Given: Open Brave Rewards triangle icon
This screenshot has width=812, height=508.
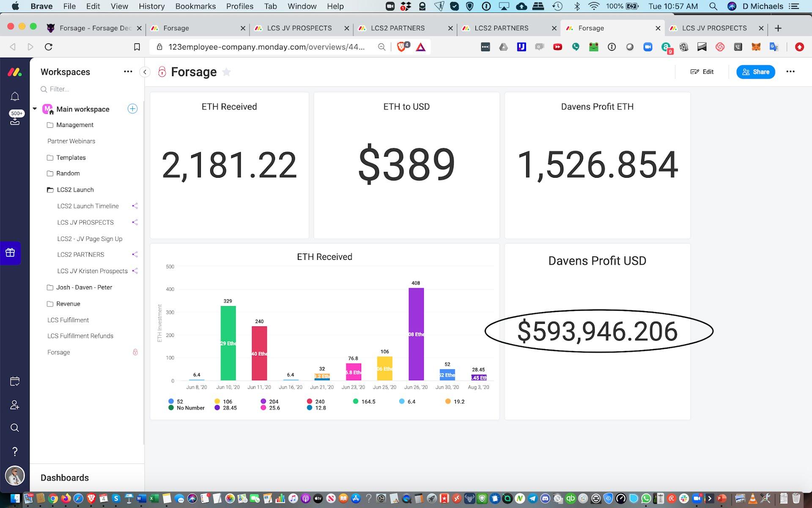Looking at the screenshot, I should tap(420, 47).
